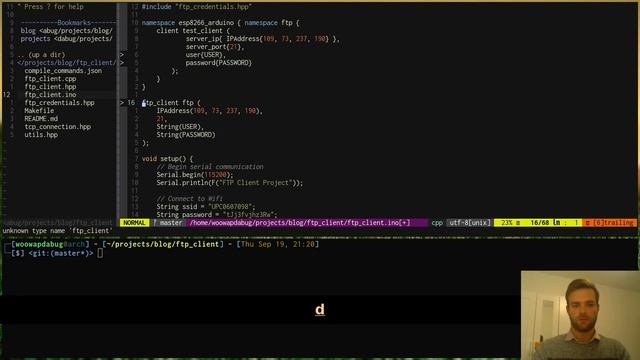Click the terminal prompt cursor after git:(master*)

100,253
